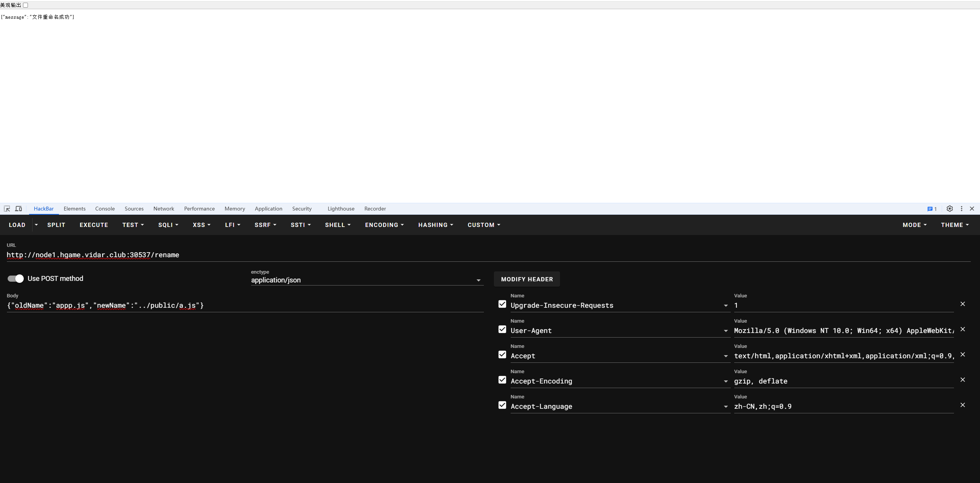This screenshot has height=483, width=980.
Task: Remove the Accept-Language header row
Action: [962, 405]
